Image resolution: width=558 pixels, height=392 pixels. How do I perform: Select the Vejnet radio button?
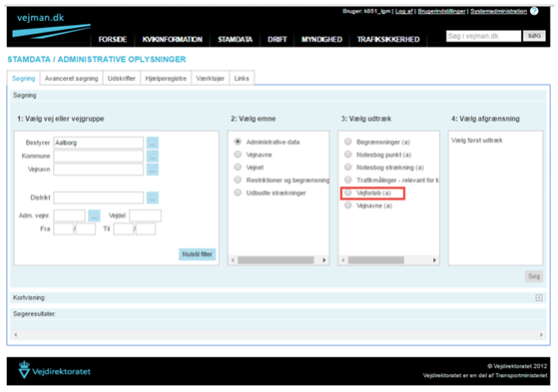[x=238, y=168]
